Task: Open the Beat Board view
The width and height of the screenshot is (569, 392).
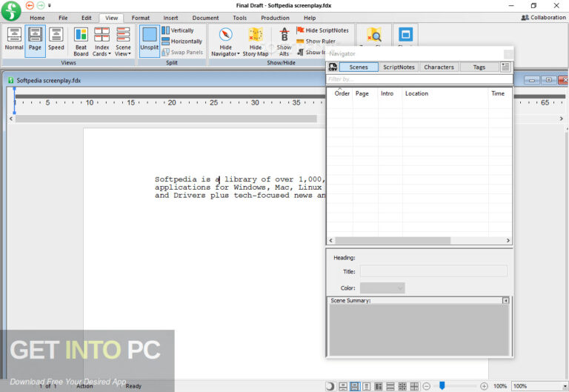Action: (x=81, y=41)
